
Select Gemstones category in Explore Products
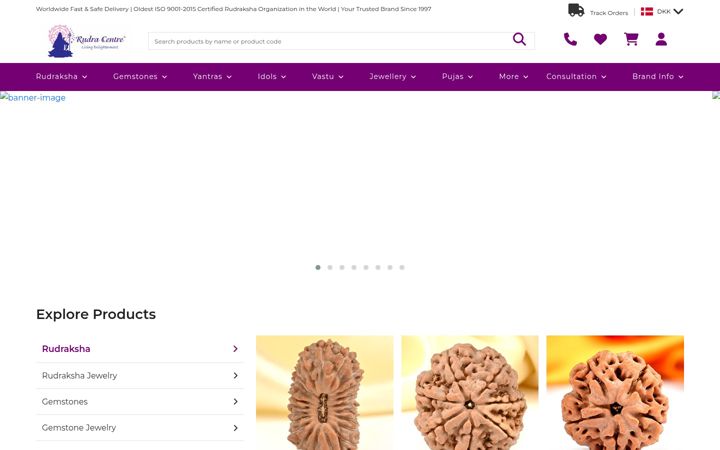tap(140, 402)
